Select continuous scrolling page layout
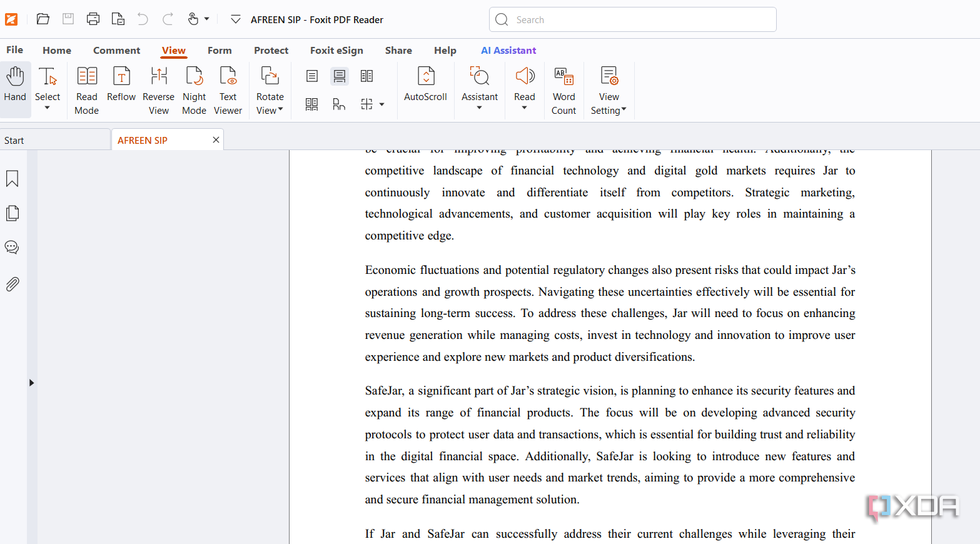 point(340,76)
